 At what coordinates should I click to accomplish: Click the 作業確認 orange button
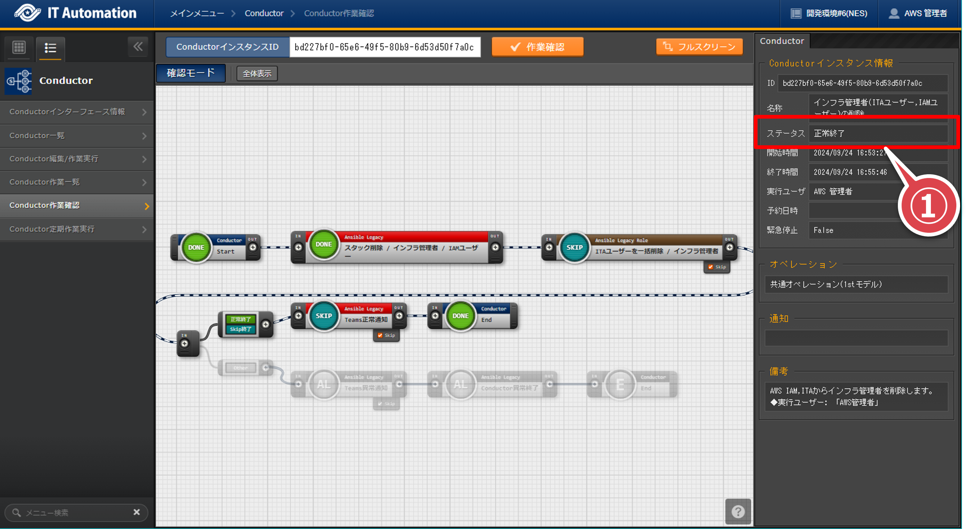pos(537,47)
